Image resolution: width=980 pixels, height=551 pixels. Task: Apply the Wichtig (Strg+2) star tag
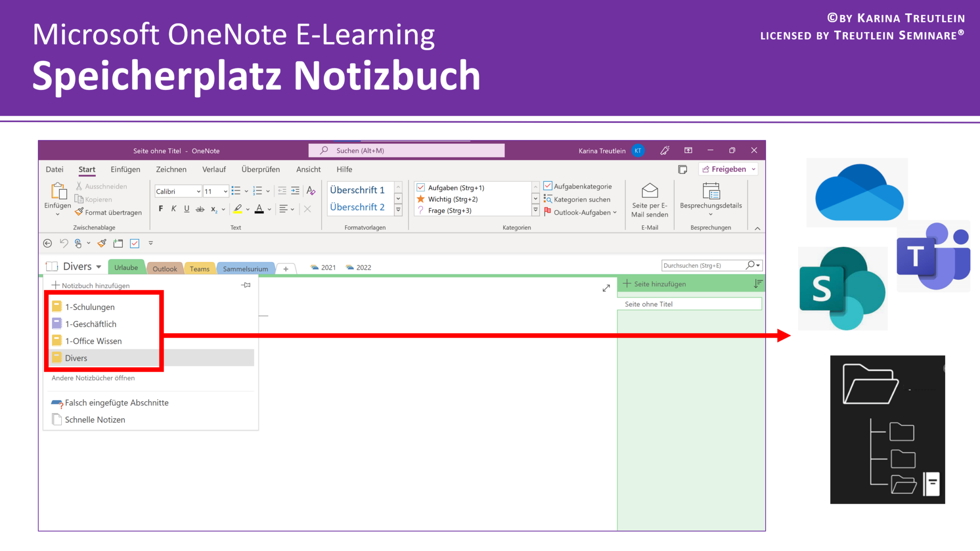(421, 199)
